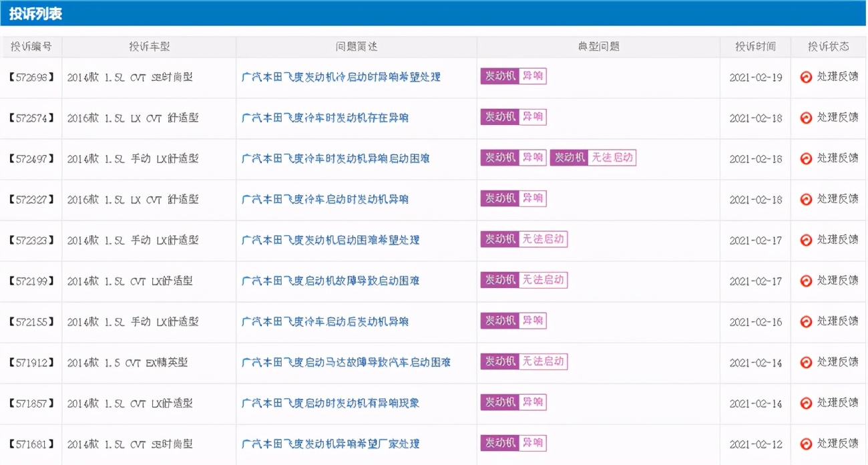Click the 处理反馈 icon on the last row 571681
Screen dimensions: 868x465
[x=805, y=443]
